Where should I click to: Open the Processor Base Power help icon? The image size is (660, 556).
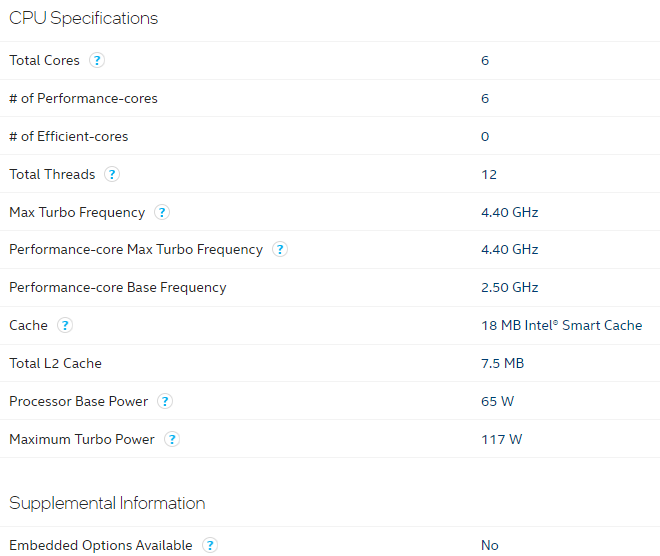pyautogui.click(x=165, y=401)
